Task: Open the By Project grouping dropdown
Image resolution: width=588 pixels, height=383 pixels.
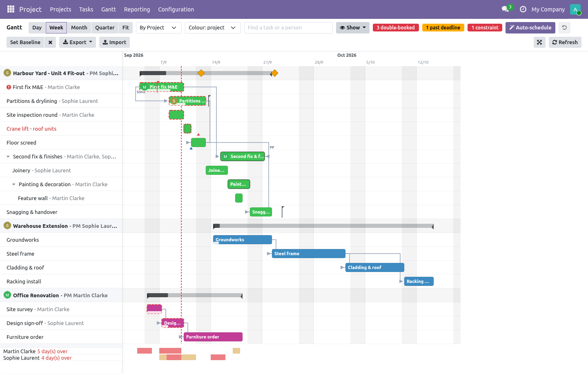Action: 158,28
